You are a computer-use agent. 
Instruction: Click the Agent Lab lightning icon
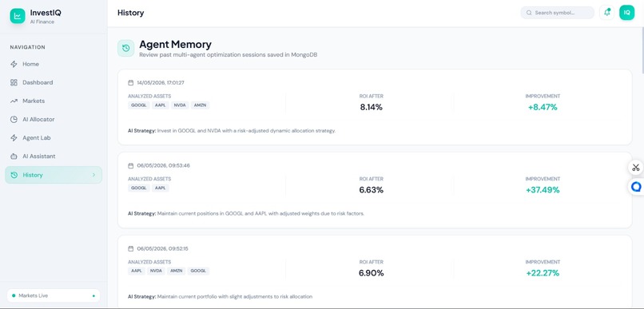point(14,138)
